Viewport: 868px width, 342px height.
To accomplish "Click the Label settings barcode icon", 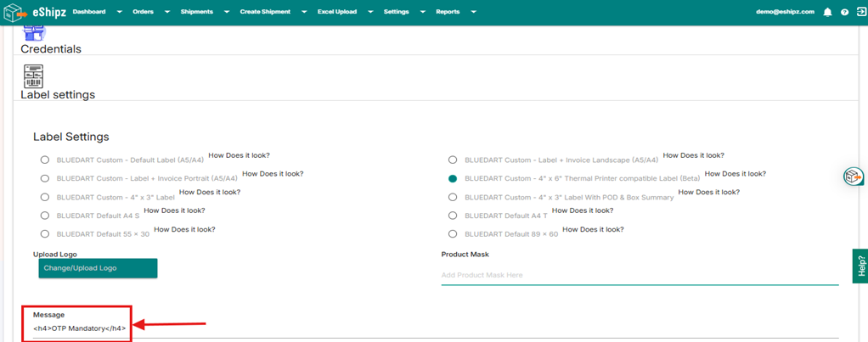I will [34, 76].
